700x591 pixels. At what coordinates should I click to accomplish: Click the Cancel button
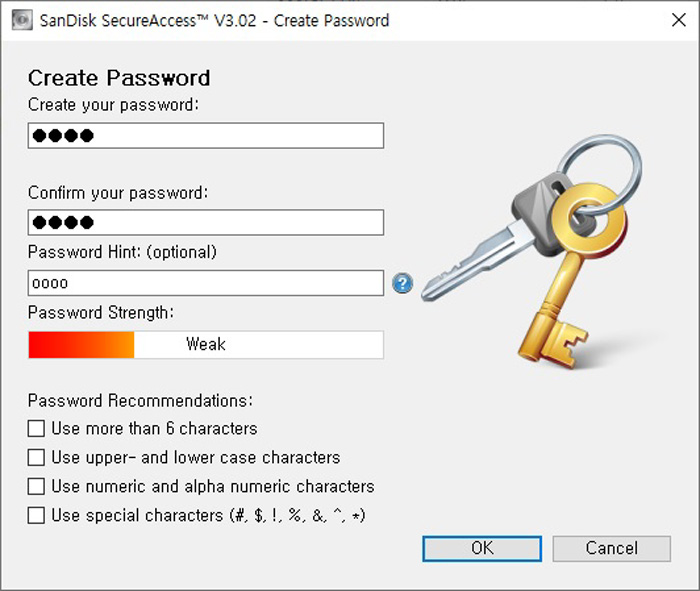(x=612, y=549)
